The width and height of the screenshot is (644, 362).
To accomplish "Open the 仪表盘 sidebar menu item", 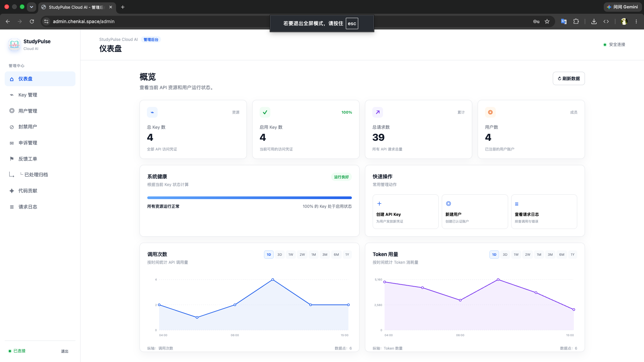I will [x=40, y=79].
